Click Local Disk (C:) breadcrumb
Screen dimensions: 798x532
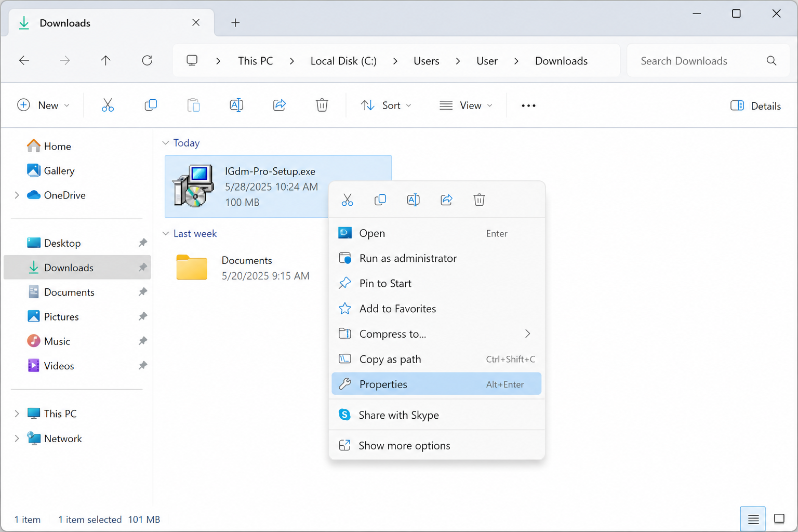pos(343,61)
